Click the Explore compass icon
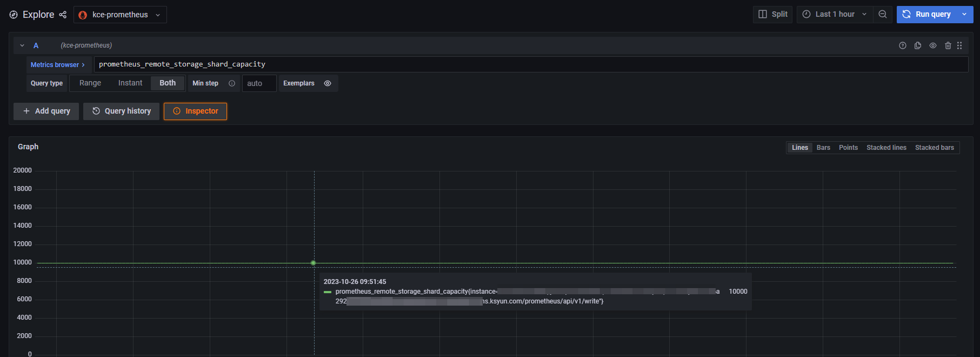Viewport: 980px width, 357px height. [14, 15]
